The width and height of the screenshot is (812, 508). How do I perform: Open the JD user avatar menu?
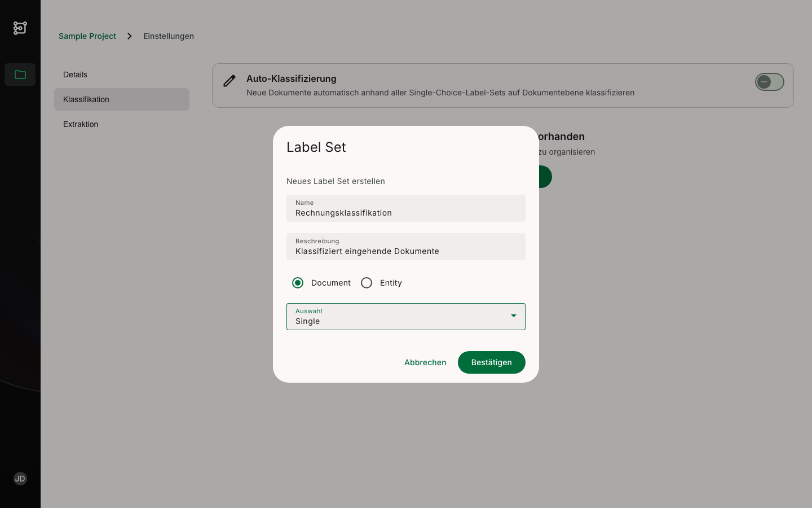tap(20, 479)
